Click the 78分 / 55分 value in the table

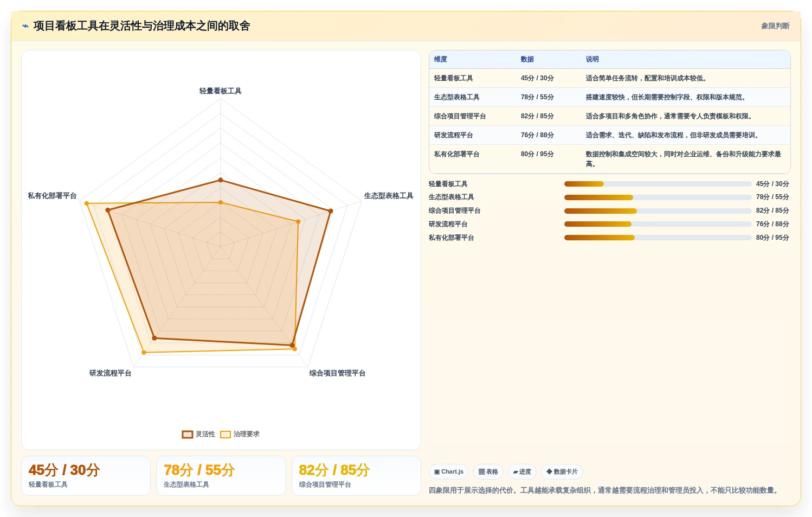click(x=537, y=97)
